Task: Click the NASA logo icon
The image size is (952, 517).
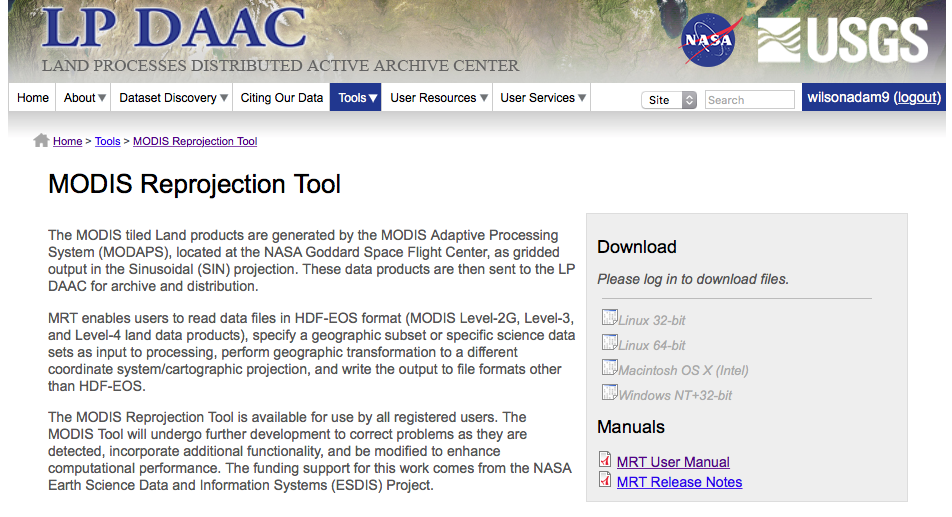Action: (710, 40)
